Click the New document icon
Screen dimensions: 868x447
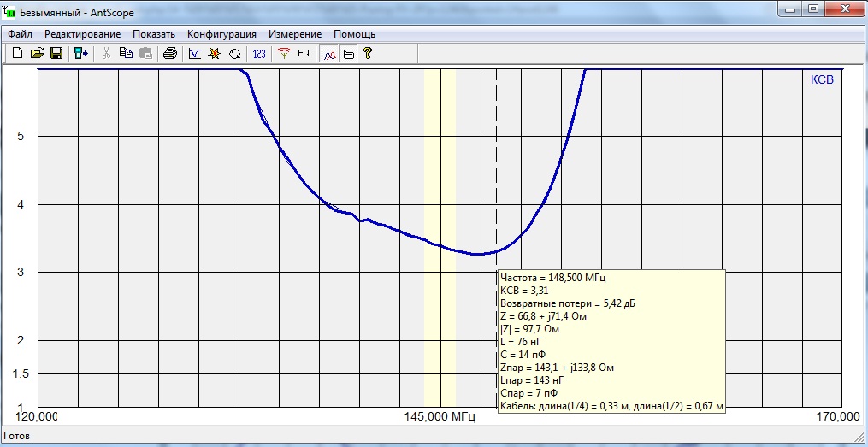pyautogui.click(x=18, y=54)
